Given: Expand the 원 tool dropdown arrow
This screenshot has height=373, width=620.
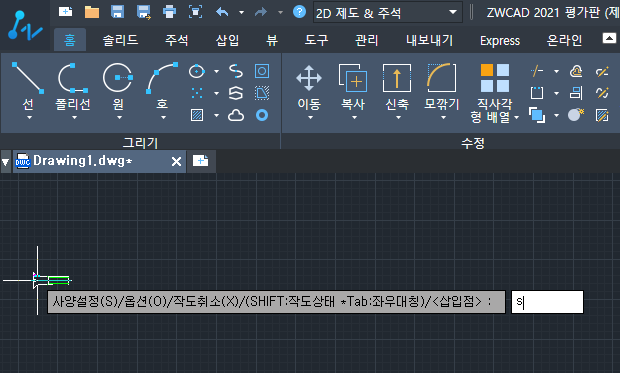Looking at the screenshot, I should point(119,117).
